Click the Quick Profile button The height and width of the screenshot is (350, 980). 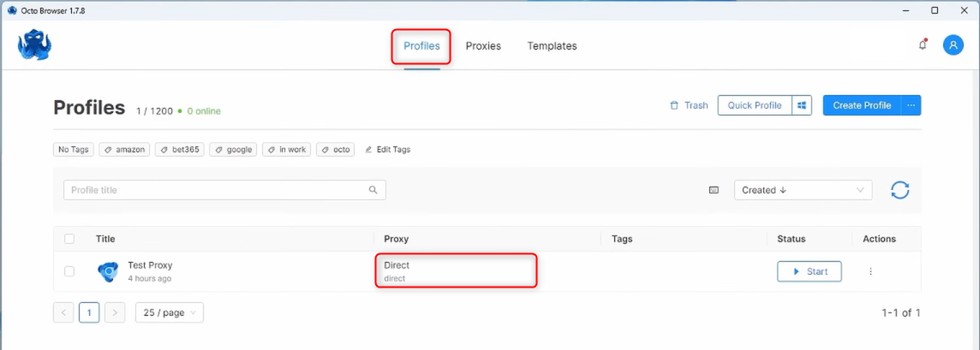tap(755, 105)
